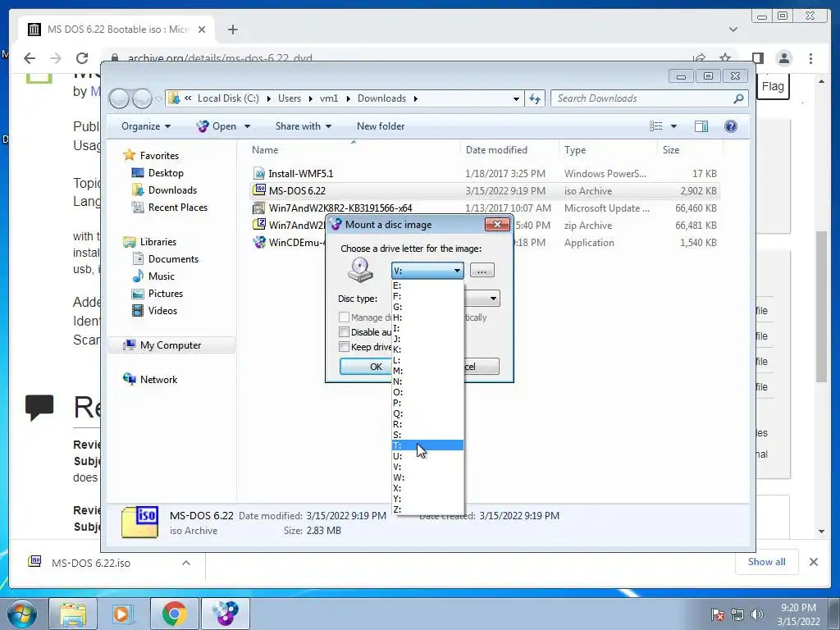Open the Windows Start button
The width and height of the screenshot is (840, 630).
(21, 614)
